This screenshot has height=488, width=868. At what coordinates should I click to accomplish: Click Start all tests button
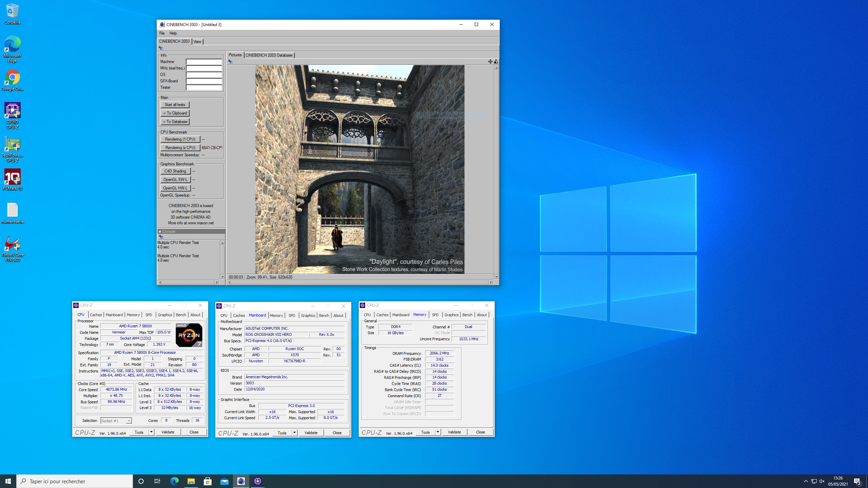[175, 105]
